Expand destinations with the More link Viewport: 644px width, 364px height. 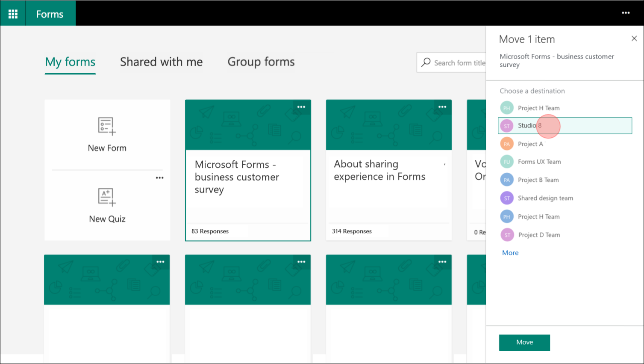tap(510, 253)
